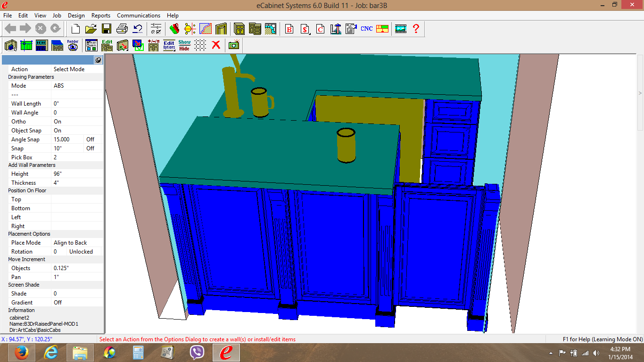Click the CNC toolbar icon
This screenshot has width=644, height=362.
point(366,29)
